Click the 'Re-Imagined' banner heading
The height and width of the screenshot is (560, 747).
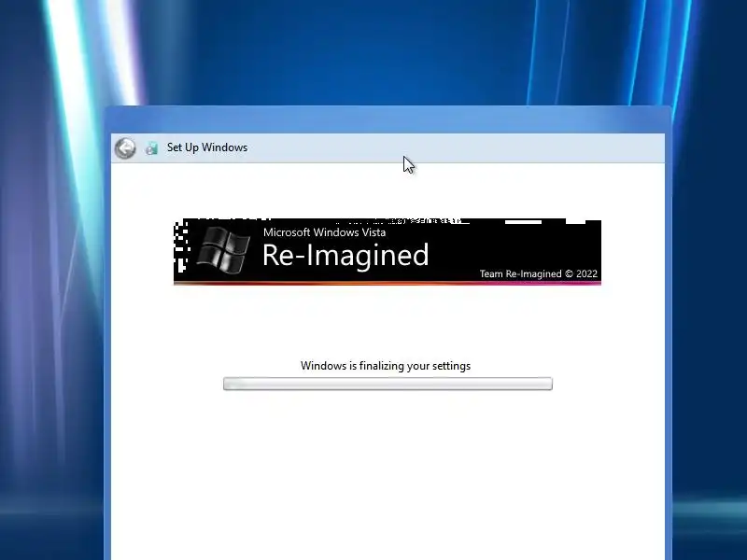(x=345, y=255)
